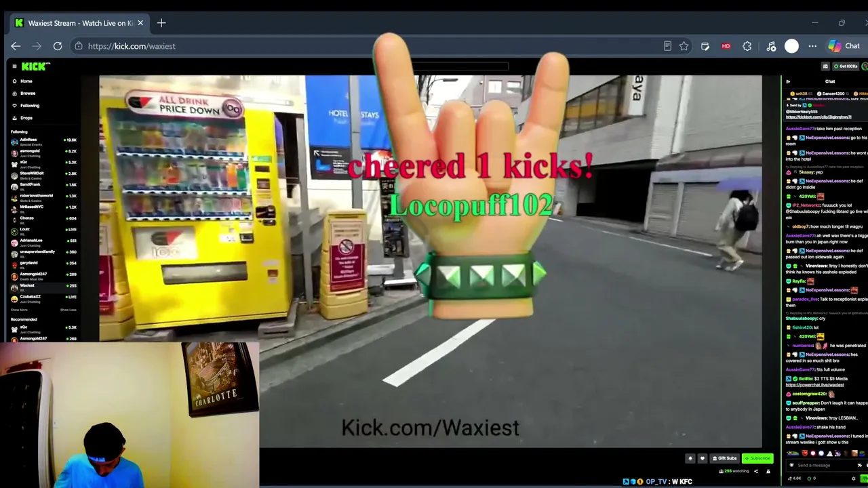Open SteveWillDoIt channel in Following list
Image resolution: width=868 pixels, height=488 pixels.
(x=43, y=174)
